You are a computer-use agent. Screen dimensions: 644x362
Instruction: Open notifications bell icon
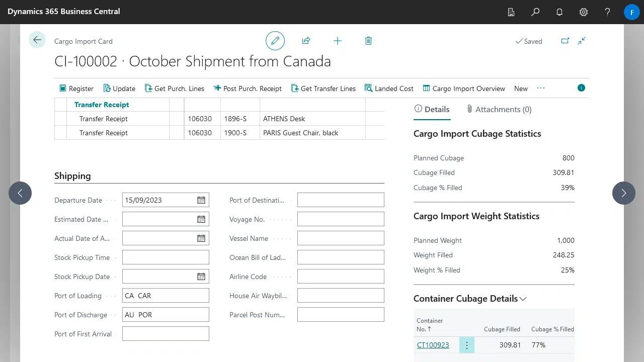(559, 12)
